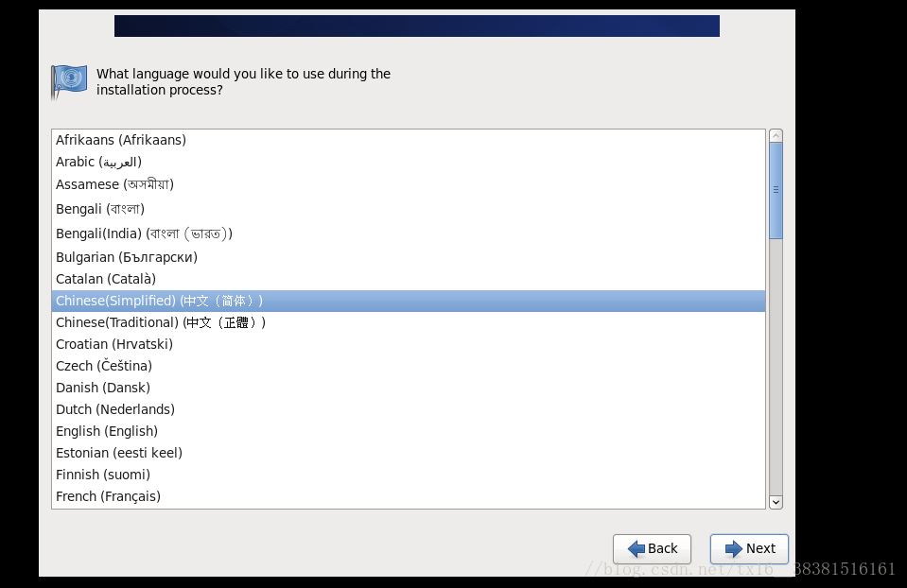Select Czech (Čeština) language

(409, 366)
